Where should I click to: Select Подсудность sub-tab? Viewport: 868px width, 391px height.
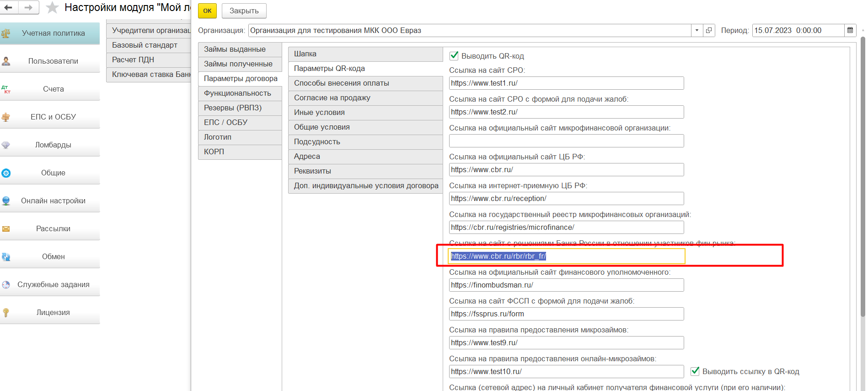click(x=365, y=142)
